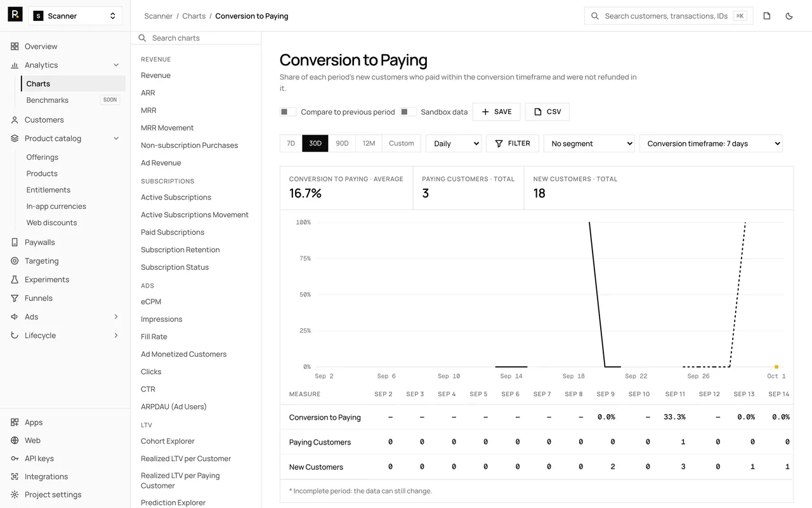The image size is (812, 508).
Task: Enable Compare to previous period toggle
Action: (288, 112)
